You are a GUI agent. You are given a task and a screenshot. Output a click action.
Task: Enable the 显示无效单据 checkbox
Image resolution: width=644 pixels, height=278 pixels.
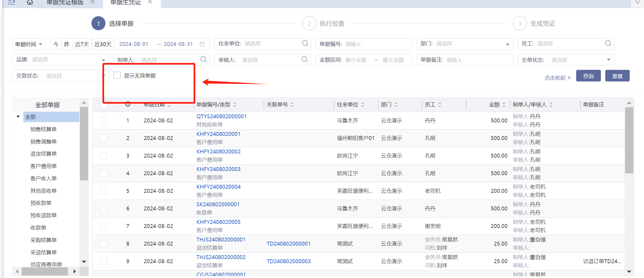(x=117, y=75)
